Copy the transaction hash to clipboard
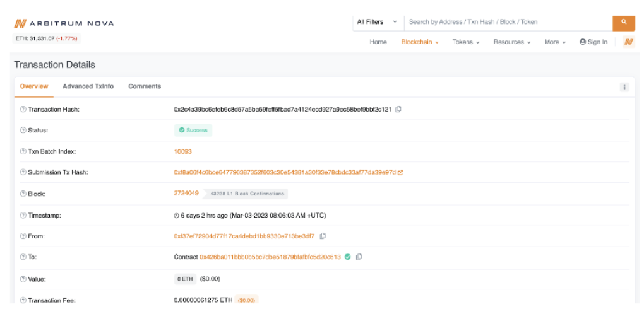 (398, 109)
